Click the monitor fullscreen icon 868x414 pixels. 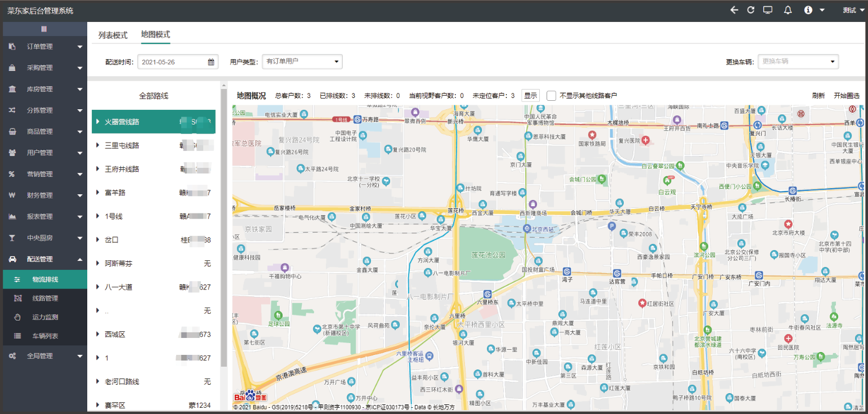click(768, 10)
